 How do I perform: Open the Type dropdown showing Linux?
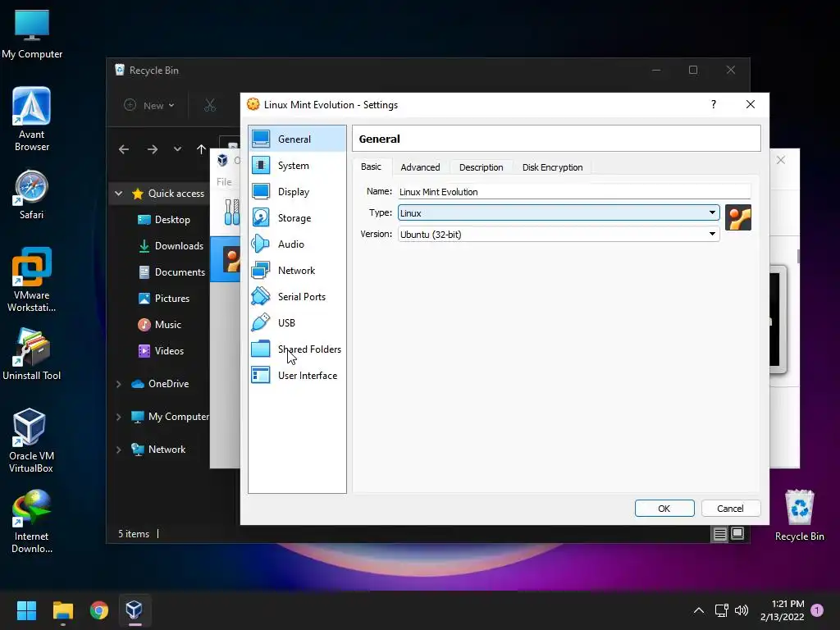click(x=558, y=212)
